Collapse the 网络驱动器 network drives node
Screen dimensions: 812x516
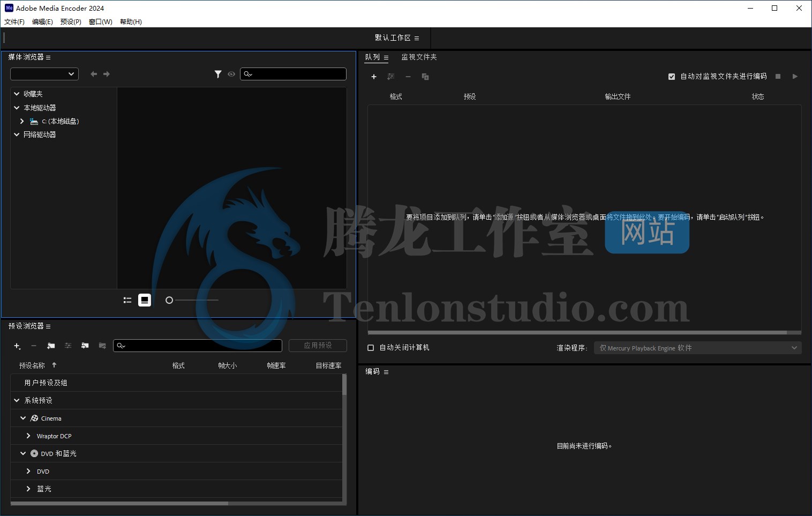click(17, 134)
